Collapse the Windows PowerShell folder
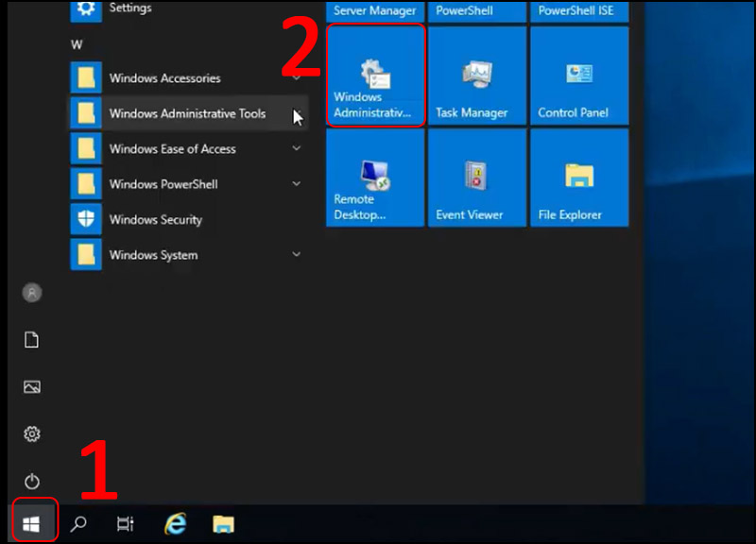 (297, 184)
